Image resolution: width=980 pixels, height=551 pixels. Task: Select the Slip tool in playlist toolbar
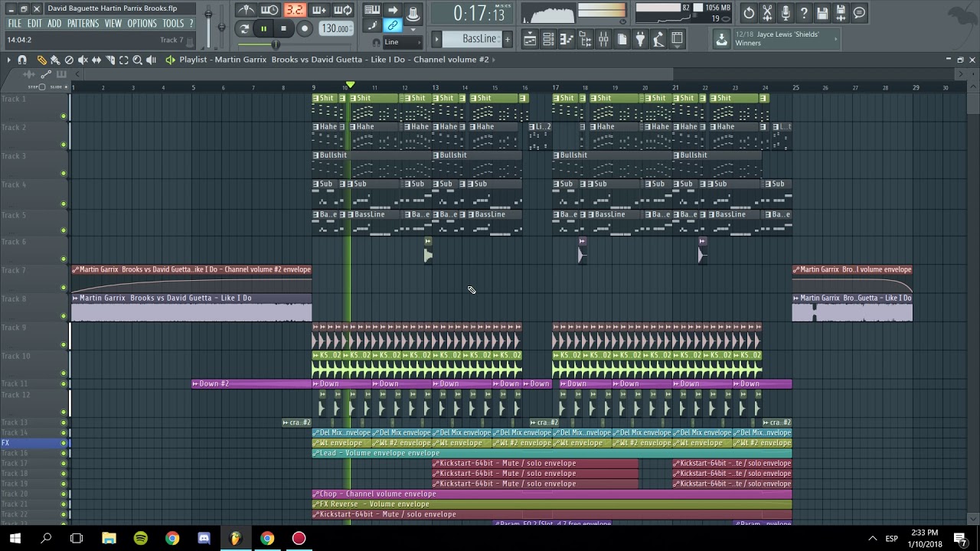point(96,60)
